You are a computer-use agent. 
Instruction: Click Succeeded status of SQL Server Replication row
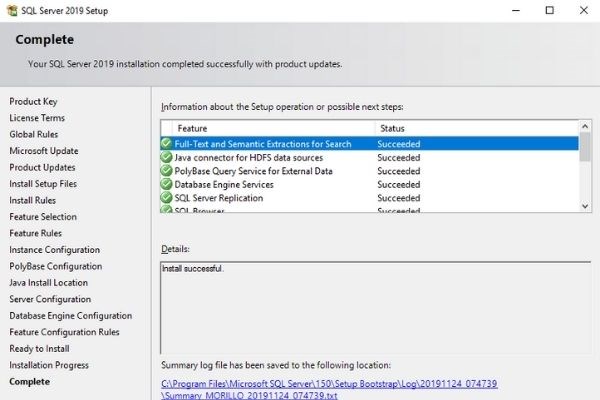(399, 198)
